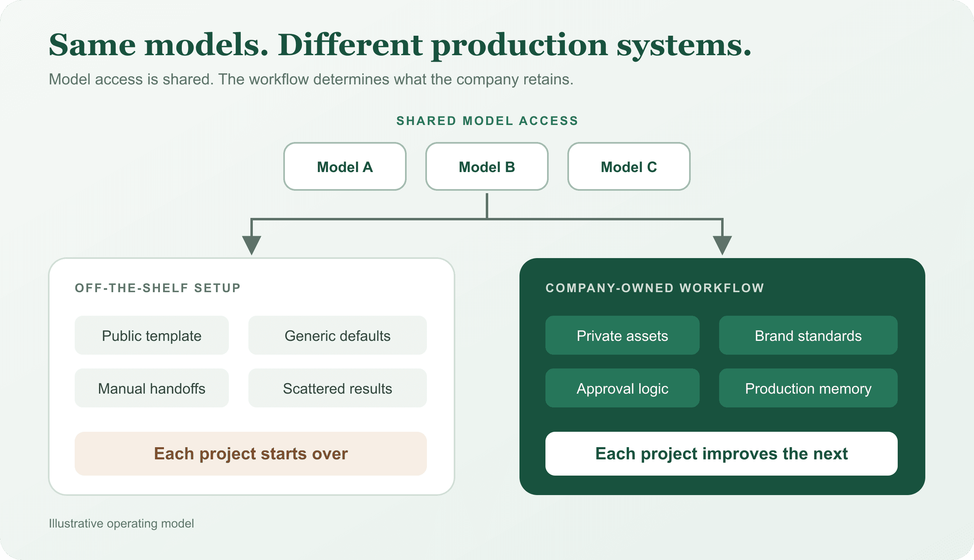Click 'Each project starts over' banner
Screen dimensions: 974x560
point(251,454)
